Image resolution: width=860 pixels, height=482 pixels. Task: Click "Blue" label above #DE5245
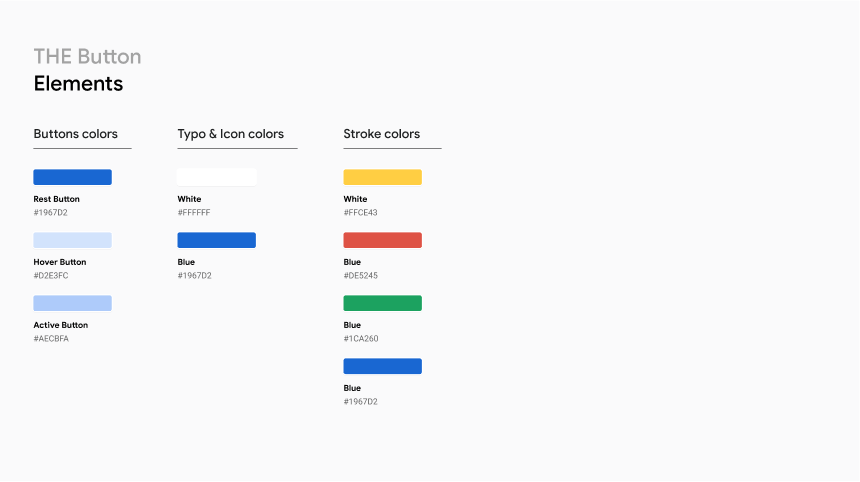point(352,262)
